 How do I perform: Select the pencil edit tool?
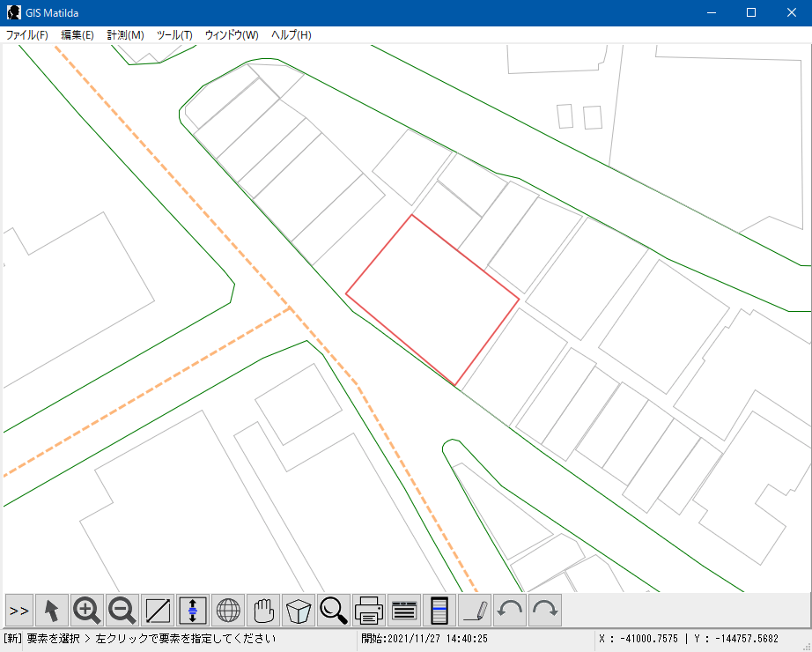[475, 610]
